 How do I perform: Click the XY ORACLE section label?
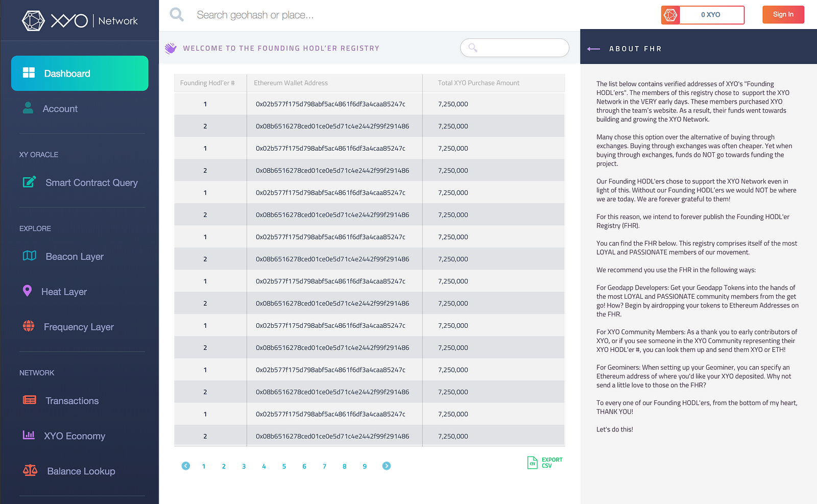(x=39, y=155)
